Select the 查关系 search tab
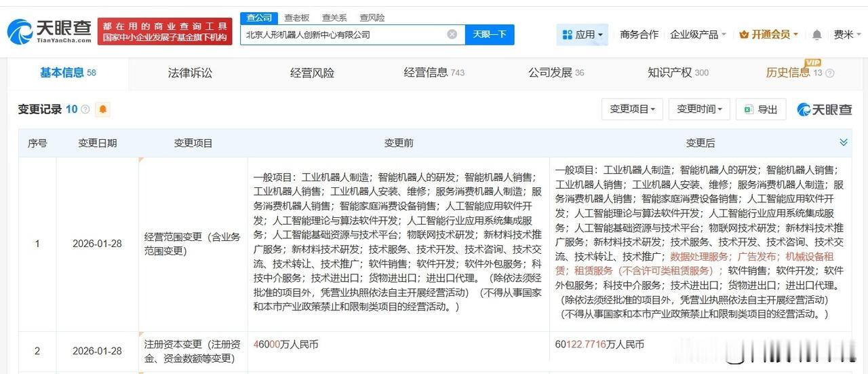Viewport: 868px width, 374px height. [x=334, y=18]
